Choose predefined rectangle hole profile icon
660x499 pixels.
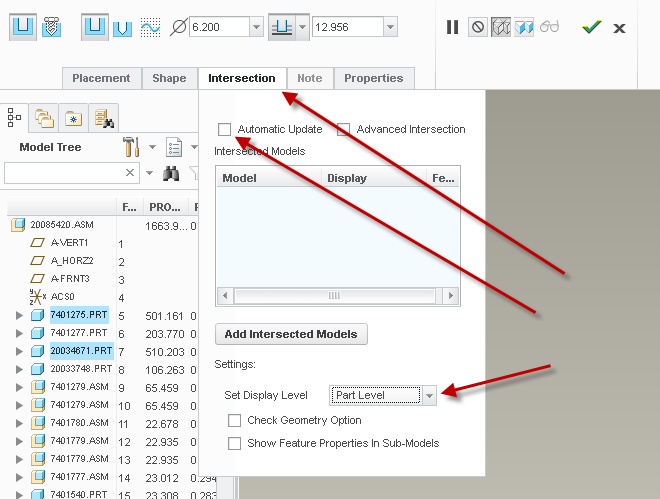click(x=95, y=27)
